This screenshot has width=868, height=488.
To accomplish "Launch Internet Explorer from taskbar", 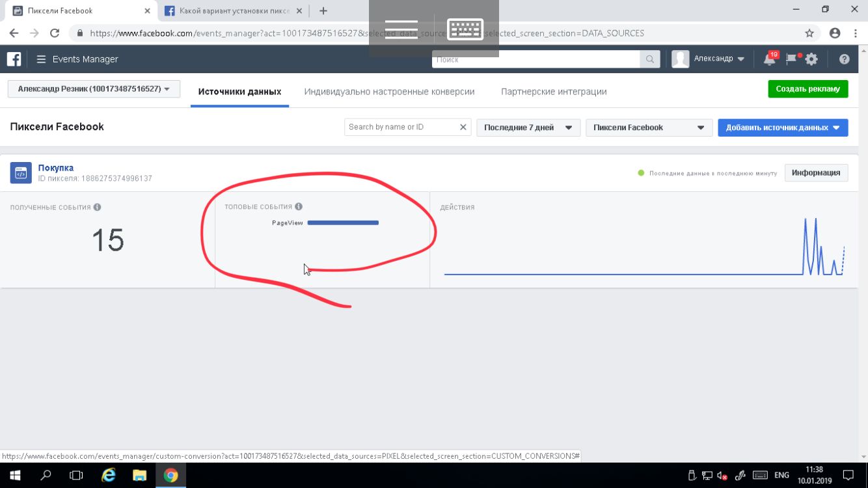I will (x=109, y=476).
